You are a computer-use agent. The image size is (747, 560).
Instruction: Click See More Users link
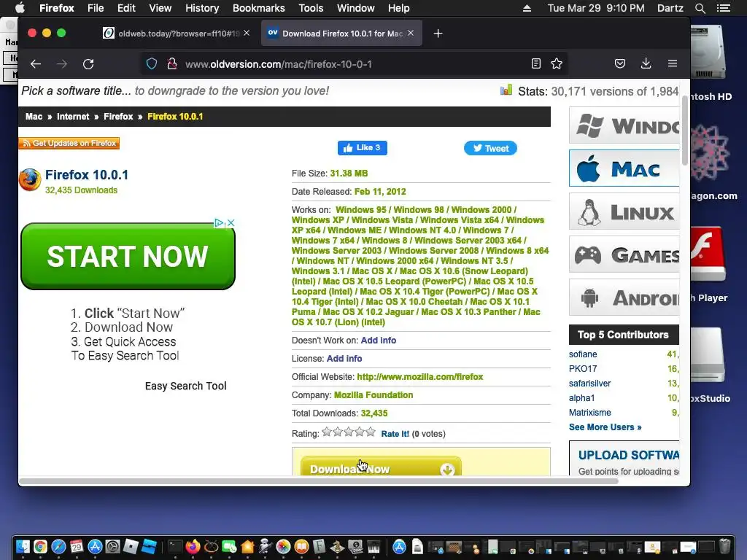click(605, 427)
